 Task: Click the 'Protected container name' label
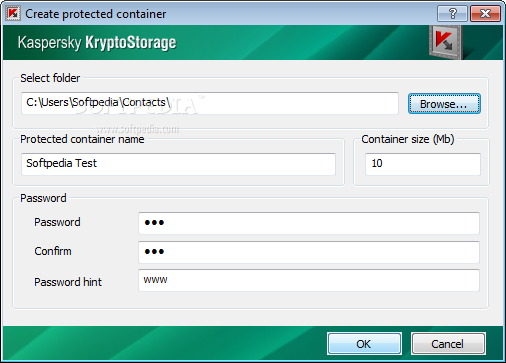coord(82,139)
